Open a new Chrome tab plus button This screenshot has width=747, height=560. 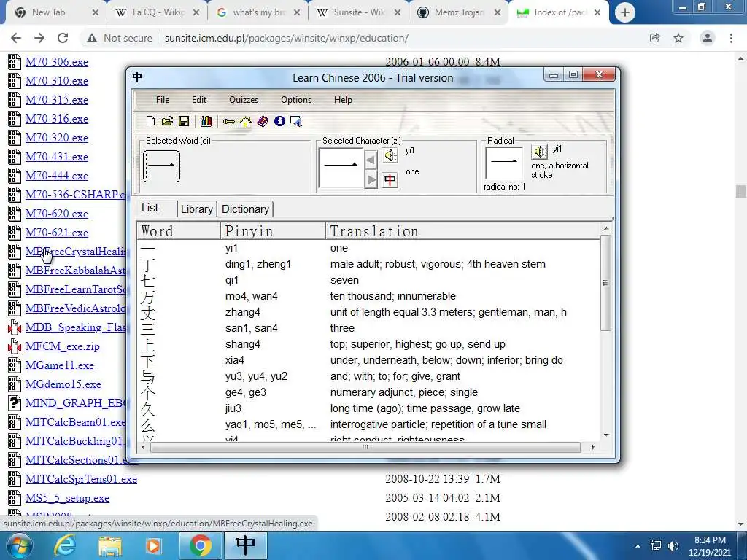coord(625,13)
